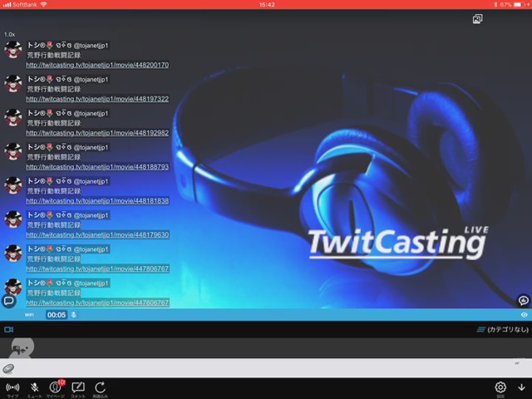The image size is (532, 399).
Task: Open the カテゴリなし category selector
Action: point(502,329)
